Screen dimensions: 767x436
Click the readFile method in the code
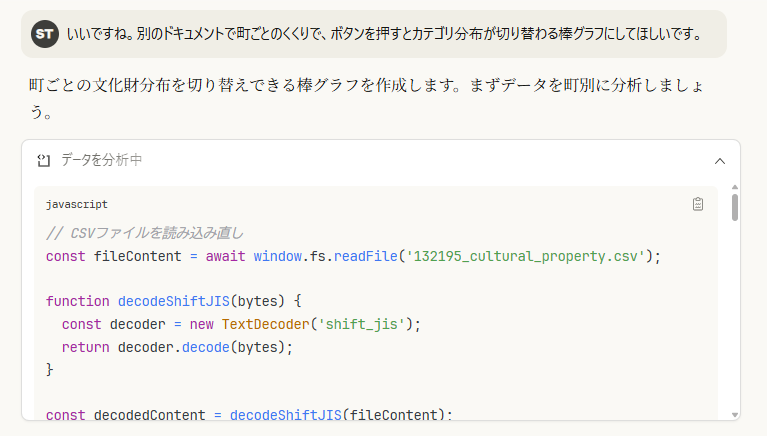(368, 256)
